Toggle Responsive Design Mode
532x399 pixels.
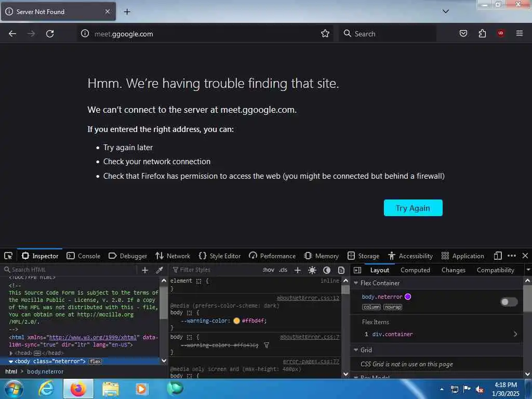point(498,256)
